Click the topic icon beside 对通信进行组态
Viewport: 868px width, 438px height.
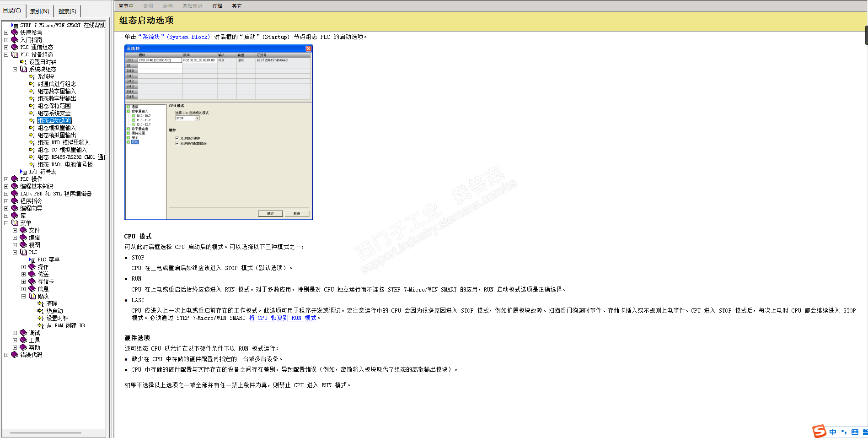32,84
